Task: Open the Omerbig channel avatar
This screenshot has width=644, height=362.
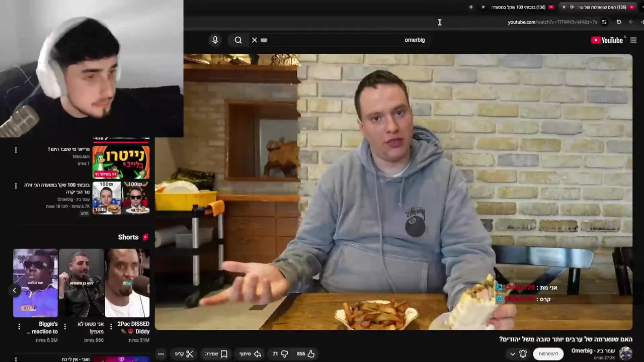Action: (625, 353)
